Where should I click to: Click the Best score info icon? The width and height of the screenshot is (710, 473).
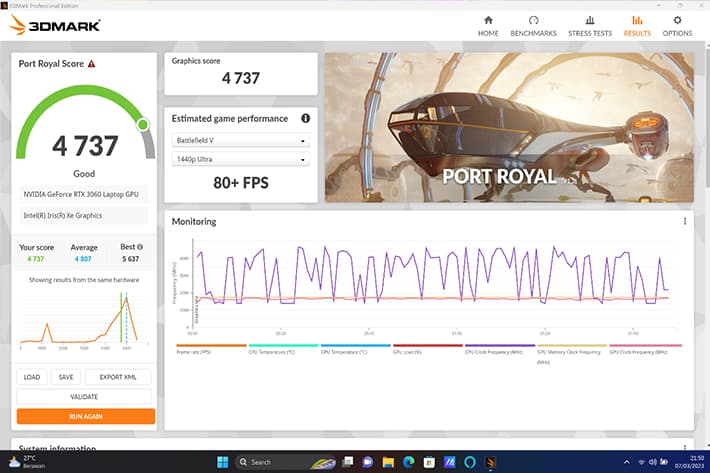pos(140,247)
